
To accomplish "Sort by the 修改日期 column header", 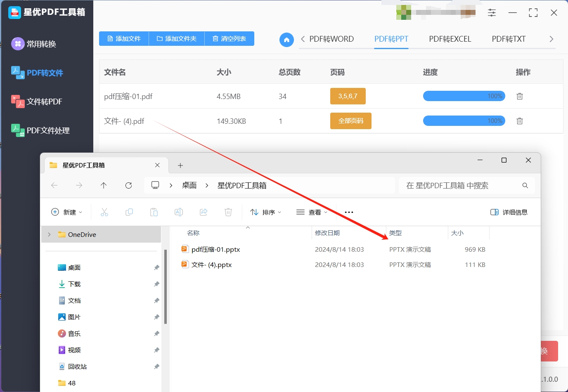I will 327,233.
